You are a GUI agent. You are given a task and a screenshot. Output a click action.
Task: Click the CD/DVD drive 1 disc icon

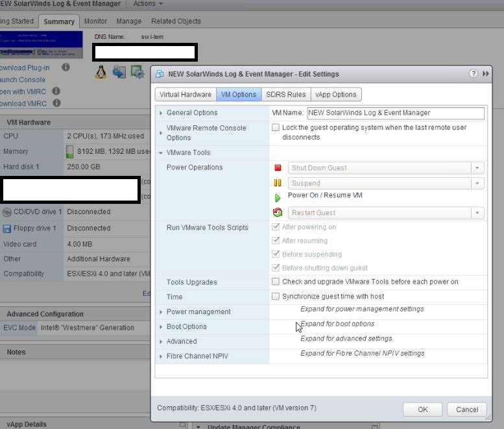coord(6,212)
